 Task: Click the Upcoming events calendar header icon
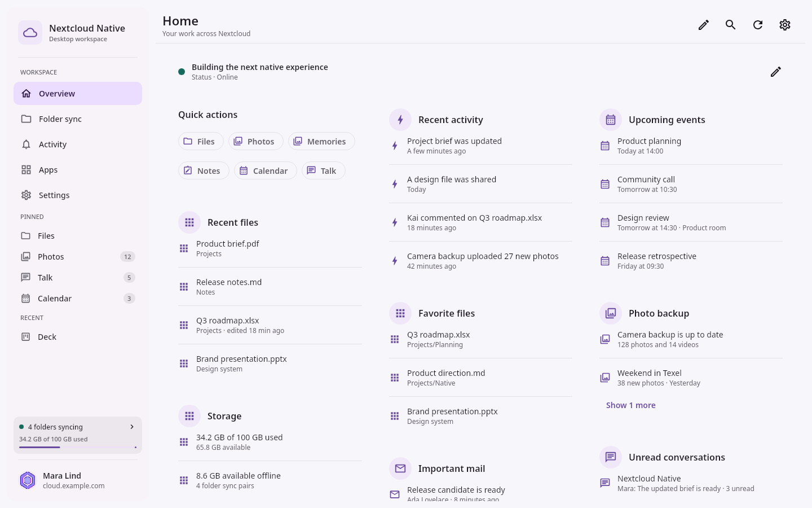(x=611, y=120)
